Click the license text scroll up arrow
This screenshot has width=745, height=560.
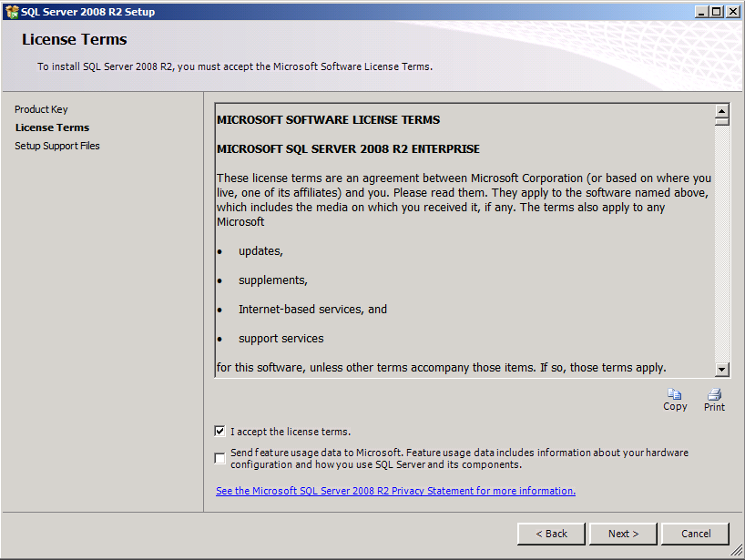click(722, 111)
